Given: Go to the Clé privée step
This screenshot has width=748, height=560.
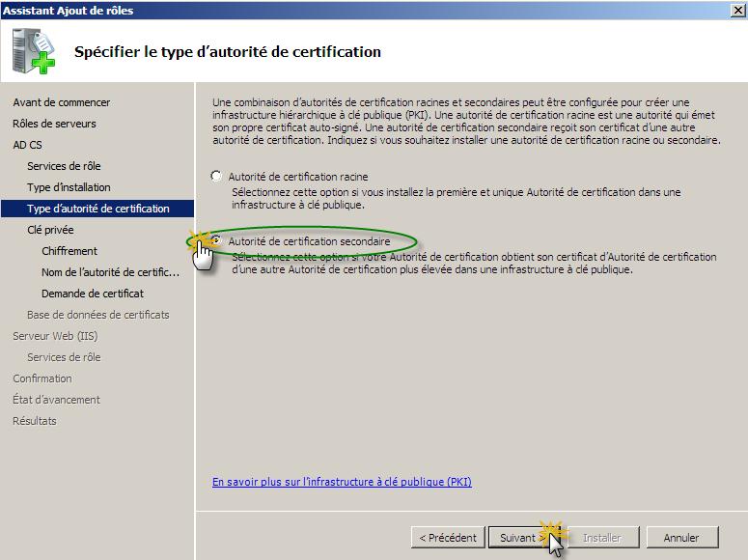Looking at the screenshot, I should pos(50,230).
